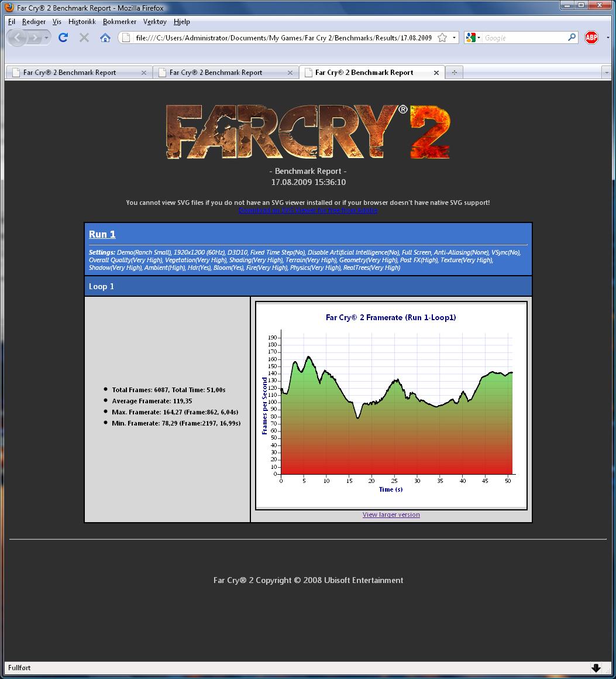The image size is (616, 679).
Task: Click the Firefox back arrow button
Action: (x=17, y=38)
